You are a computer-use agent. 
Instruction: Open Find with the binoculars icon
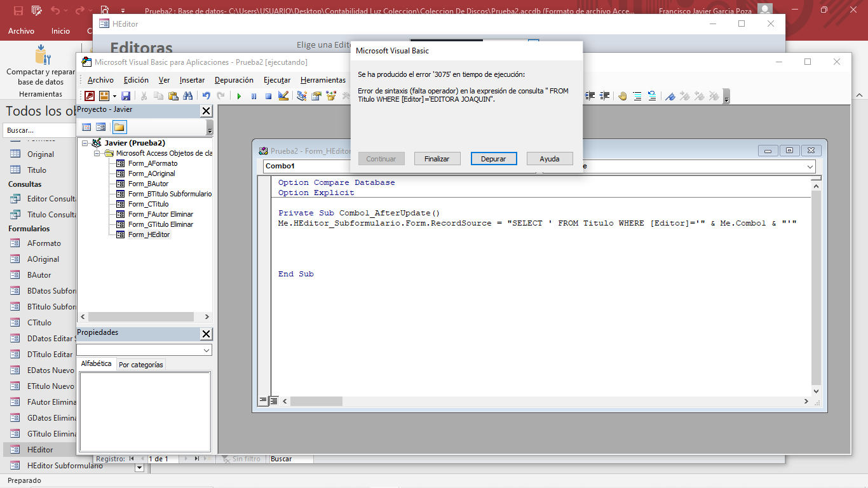click(x=187, y=96)
